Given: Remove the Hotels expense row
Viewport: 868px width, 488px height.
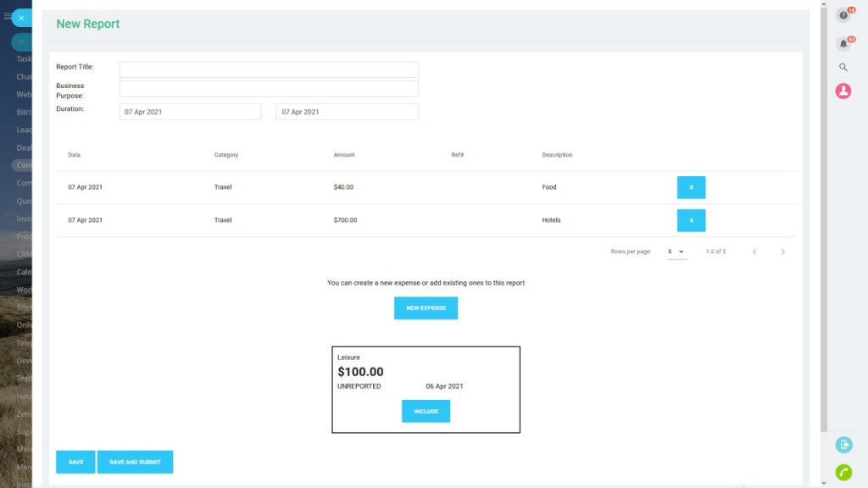Looking at the screenshot, I should point(691,220).
